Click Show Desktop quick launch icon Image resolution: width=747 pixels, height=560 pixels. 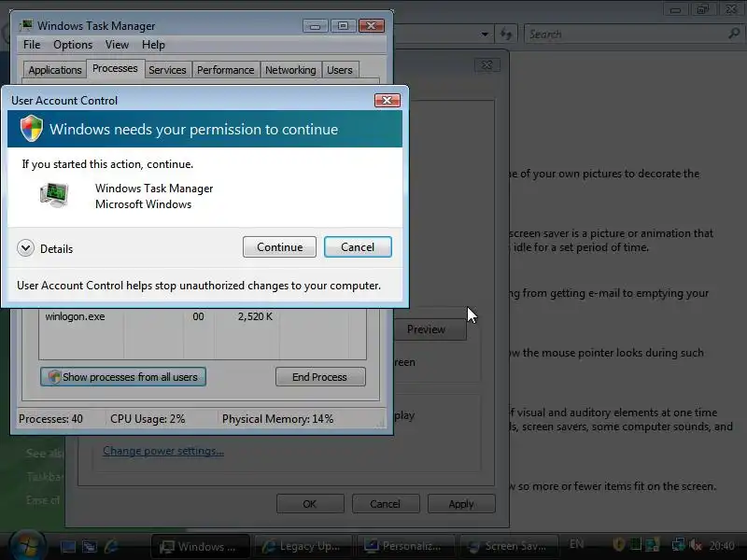[67, 546]
